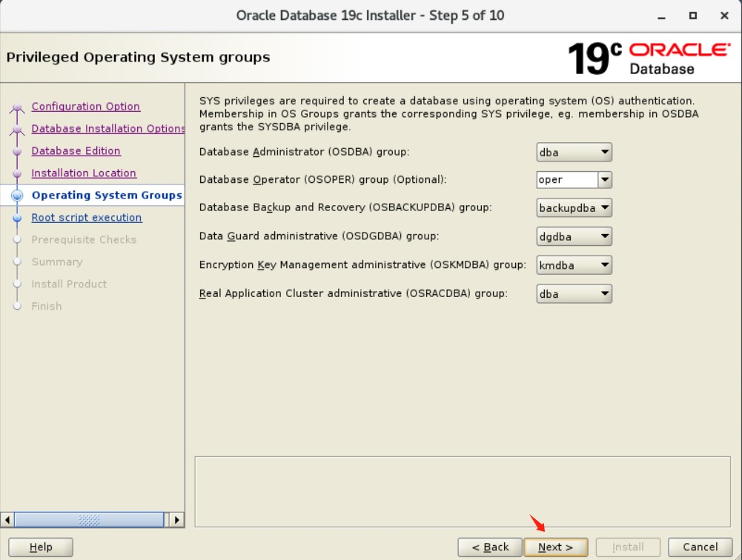This screenshot has height=560, width=742.
Task: Click the Help button
Action: coord(41,547)
